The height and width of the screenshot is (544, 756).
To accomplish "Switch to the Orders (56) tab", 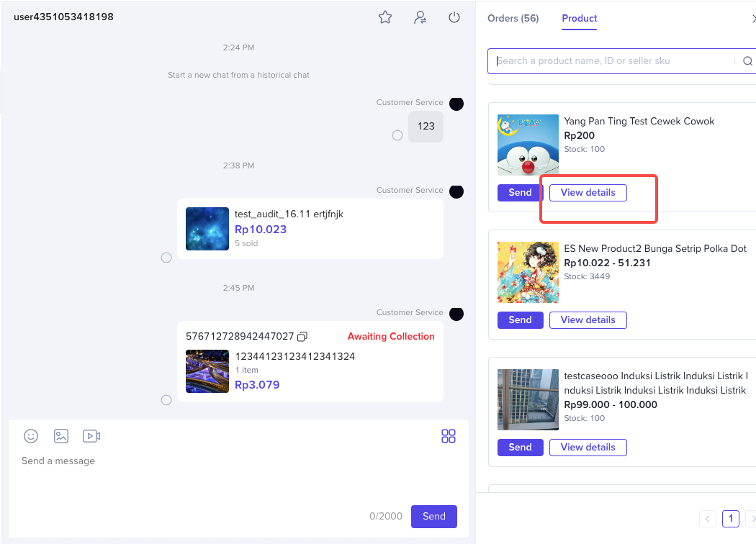I will pos(513,19).
